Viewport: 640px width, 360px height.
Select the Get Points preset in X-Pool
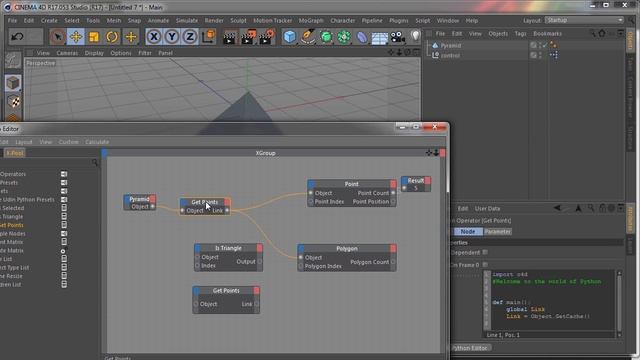tap(11, 225)
